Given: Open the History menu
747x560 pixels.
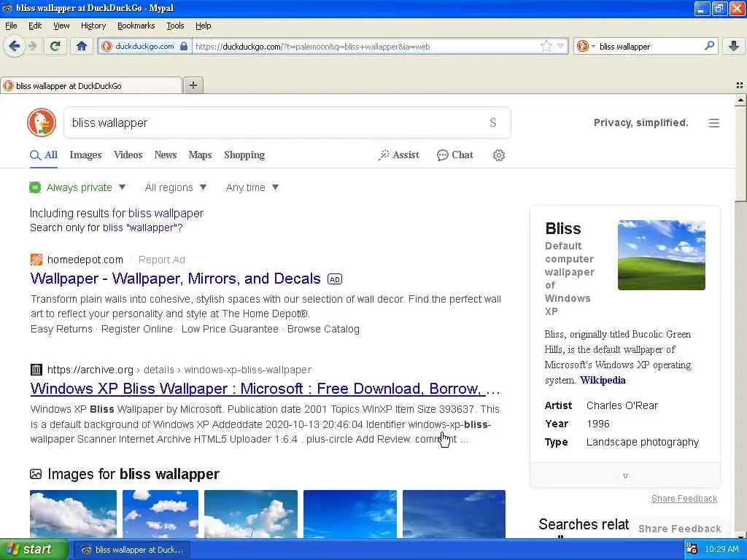Looking at the screenshot, I should click(x=93, y=26).
